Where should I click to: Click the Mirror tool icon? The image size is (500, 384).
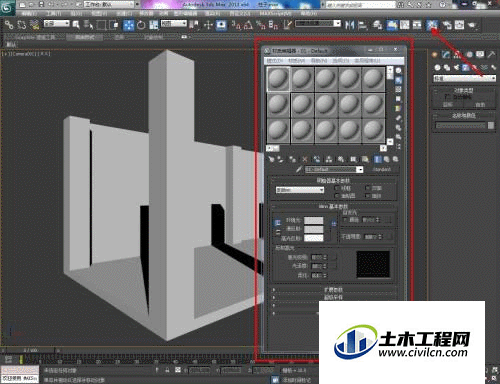349,25
